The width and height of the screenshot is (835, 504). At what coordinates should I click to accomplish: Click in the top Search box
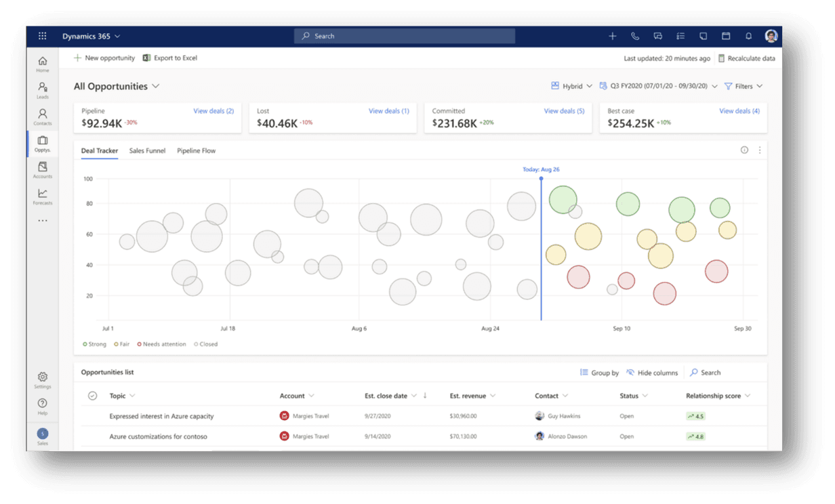(405, 36)
